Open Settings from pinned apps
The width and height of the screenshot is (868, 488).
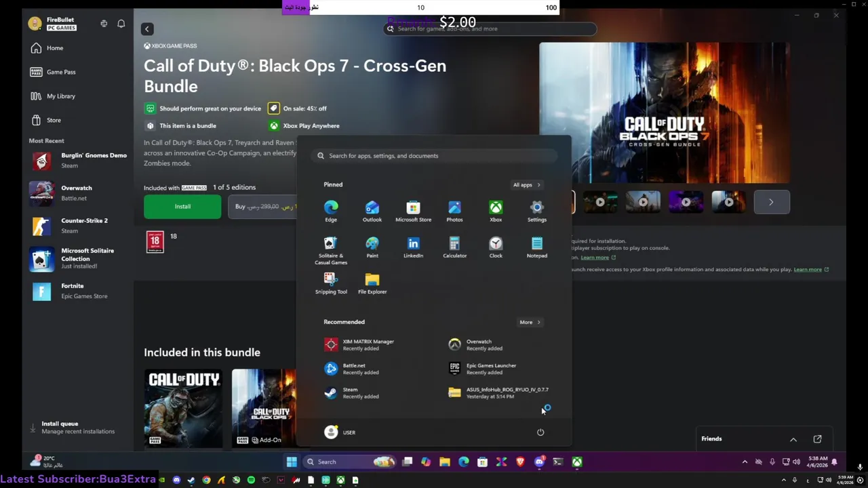pos(536,211)
